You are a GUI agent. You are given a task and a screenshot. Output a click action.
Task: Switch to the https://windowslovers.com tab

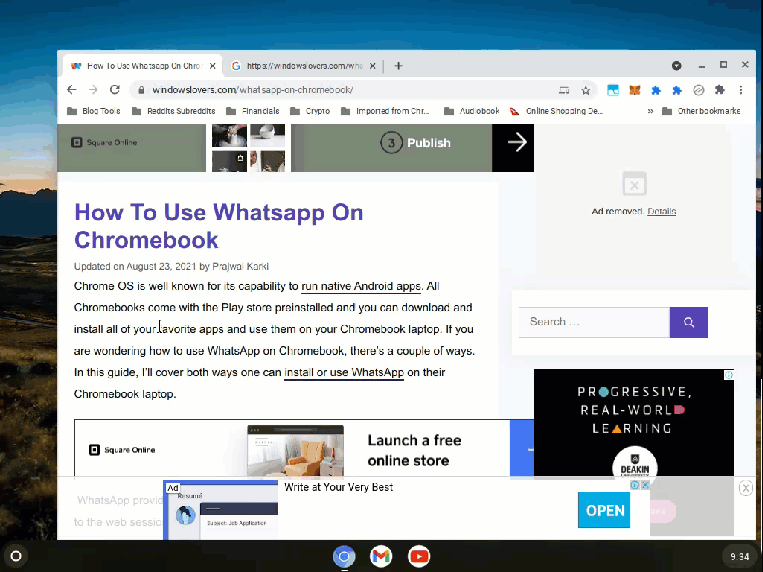tap(304, 66)
